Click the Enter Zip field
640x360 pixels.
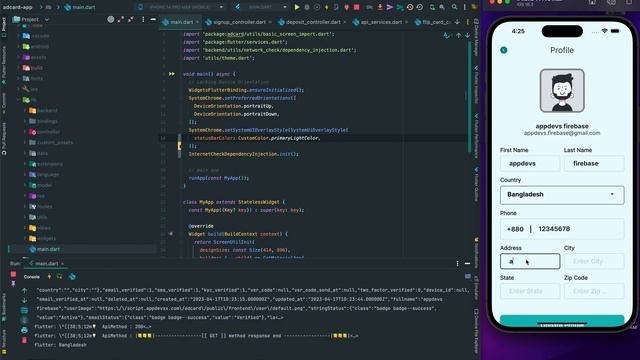[594, 291]
